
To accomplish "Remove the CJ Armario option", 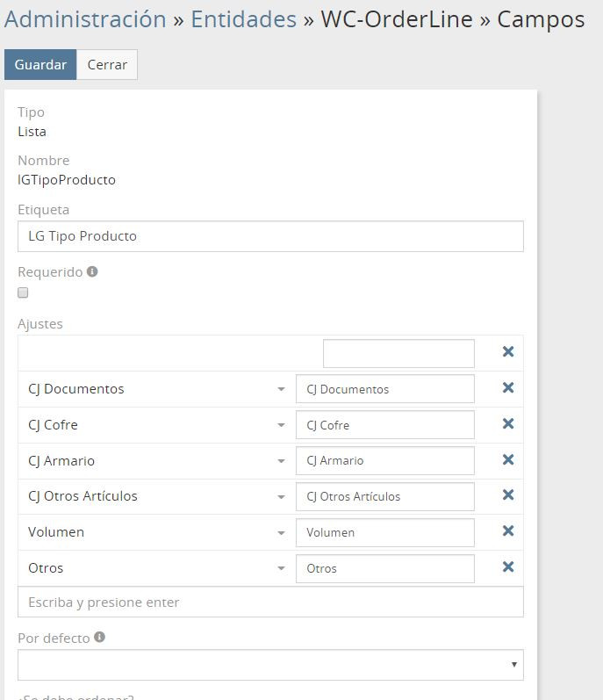I will (507, 460).
